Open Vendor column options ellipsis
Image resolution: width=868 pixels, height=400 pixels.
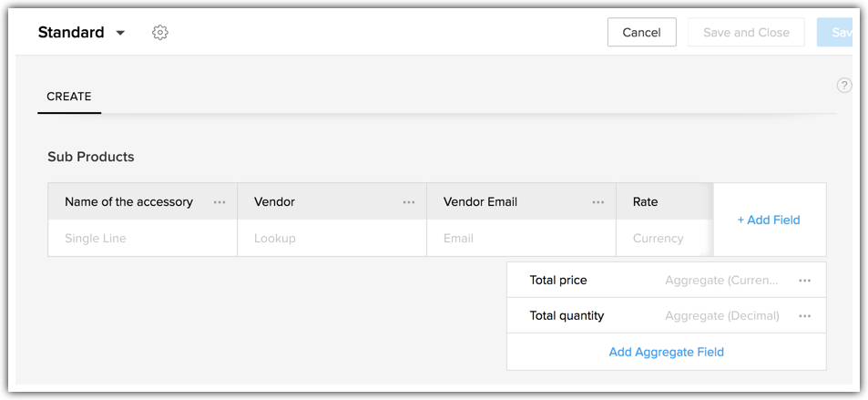pos(409,202)
